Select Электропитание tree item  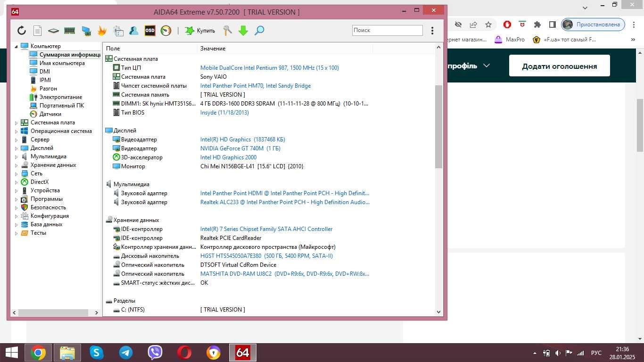[61, 97]
